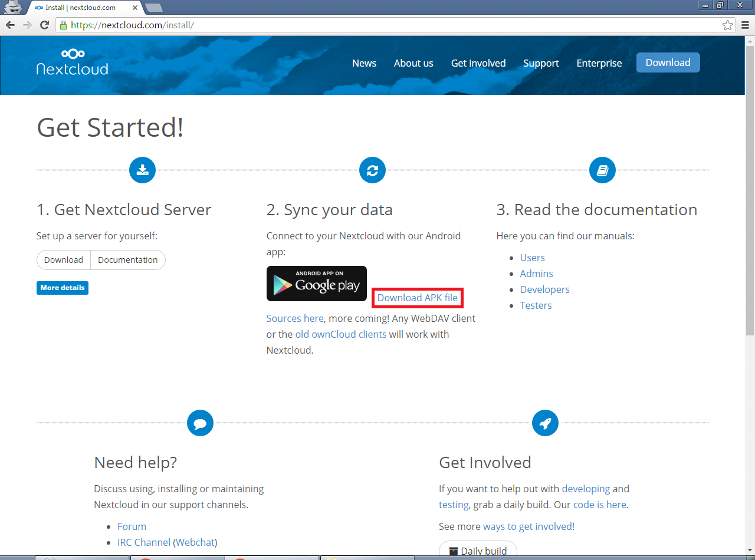Viewport: 755px width, 560px height.
Task: Click the Nextcloud logo in header
Action: pyautogui.click(x=72, y=62)
